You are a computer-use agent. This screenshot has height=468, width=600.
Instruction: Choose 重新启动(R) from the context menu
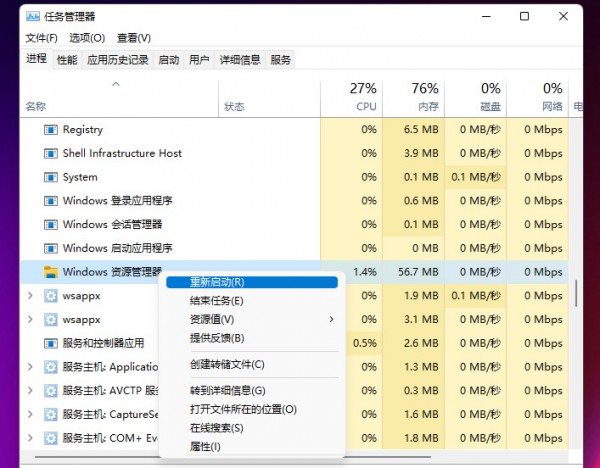[x=217, y=282]
